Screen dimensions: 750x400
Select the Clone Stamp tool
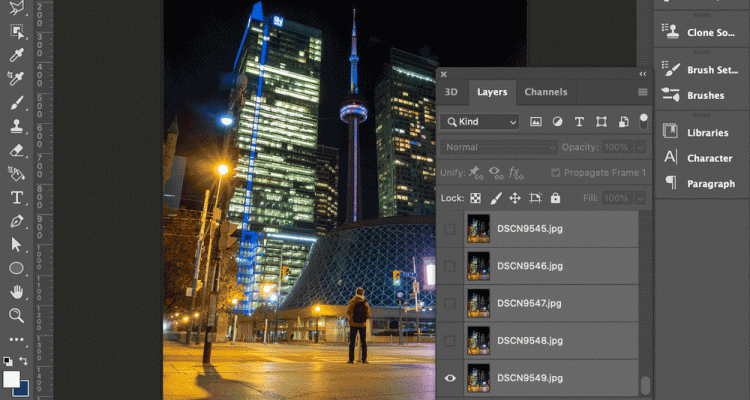click(x=17, y=126)
